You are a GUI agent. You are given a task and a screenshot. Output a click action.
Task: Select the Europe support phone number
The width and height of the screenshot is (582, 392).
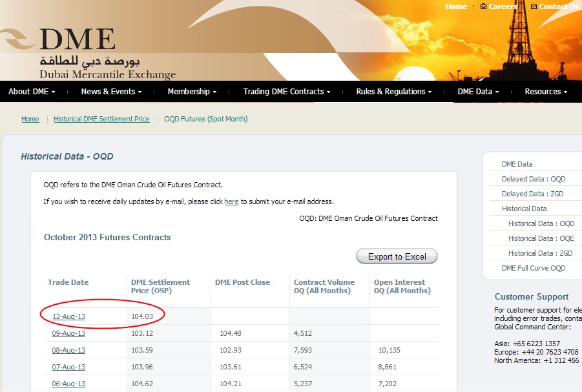[x=550, y=352]
